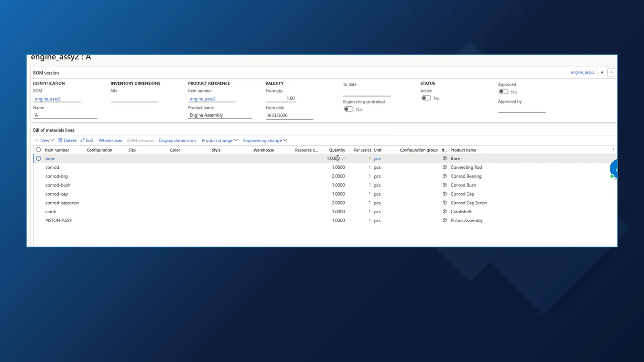Click the item icon in Crankshaft row
This screenshot has height=362, width=644.
(444, 212)
